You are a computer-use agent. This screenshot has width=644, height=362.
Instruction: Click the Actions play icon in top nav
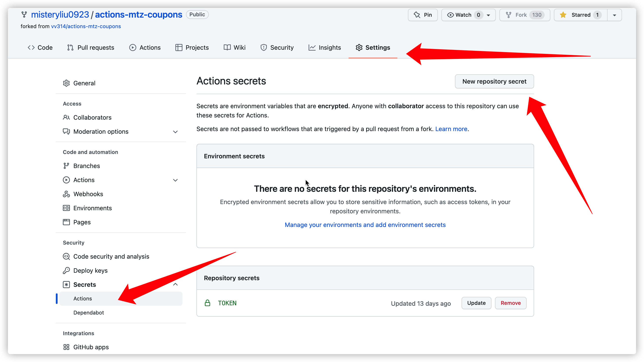coord(133,48)
